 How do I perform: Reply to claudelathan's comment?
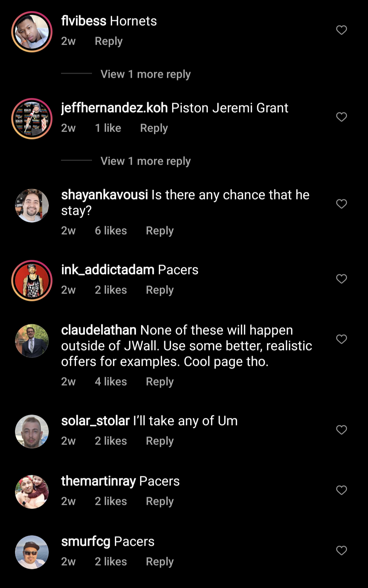tap(159, 382)
